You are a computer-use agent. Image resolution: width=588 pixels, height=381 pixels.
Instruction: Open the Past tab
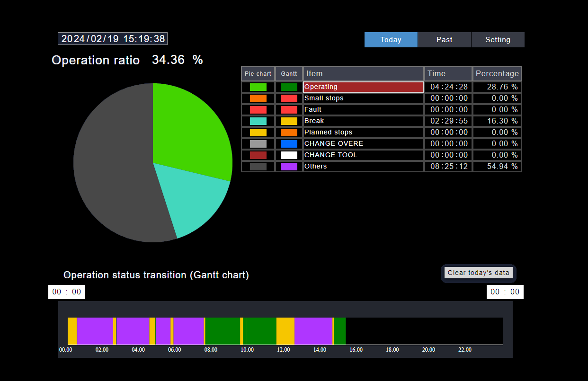444,40
